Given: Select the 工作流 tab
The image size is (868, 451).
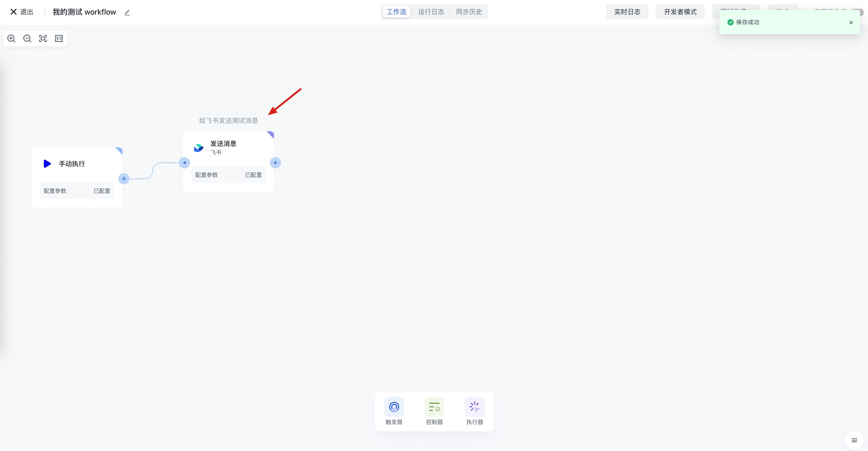Looking at the screenshot, I should tap(396, 12).
